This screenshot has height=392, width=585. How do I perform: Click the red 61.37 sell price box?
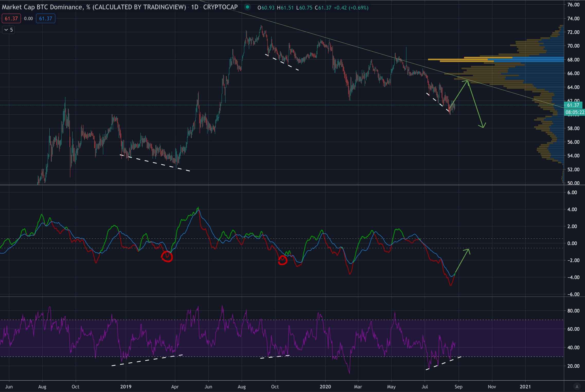click(x=11, y=19)
